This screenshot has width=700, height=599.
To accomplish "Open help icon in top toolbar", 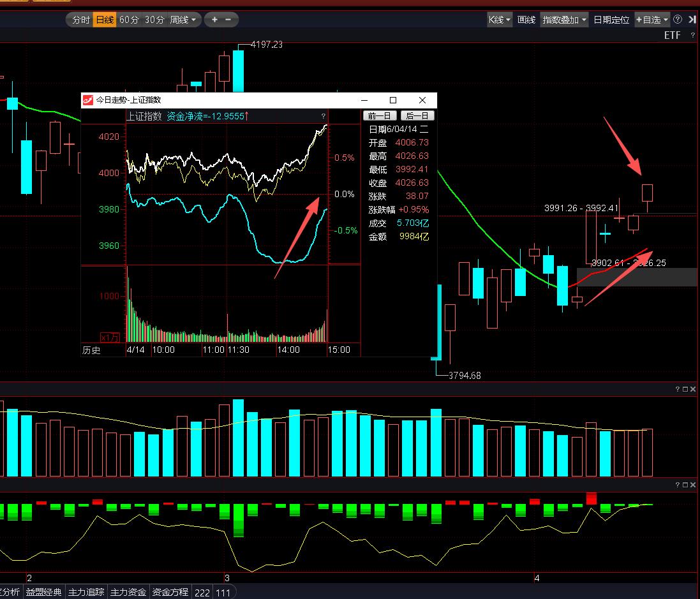I will coord(678,20).
